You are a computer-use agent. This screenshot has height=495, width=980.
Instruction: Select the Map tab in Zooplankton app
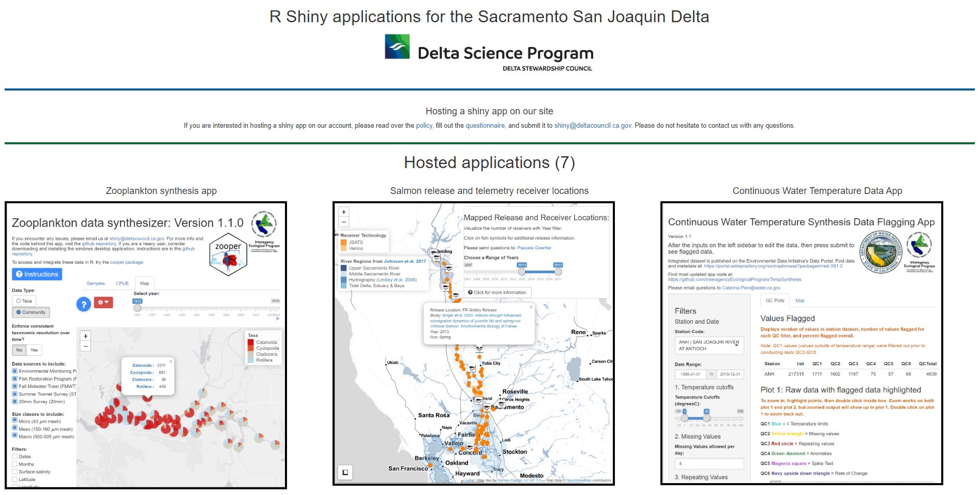[145, 283]
